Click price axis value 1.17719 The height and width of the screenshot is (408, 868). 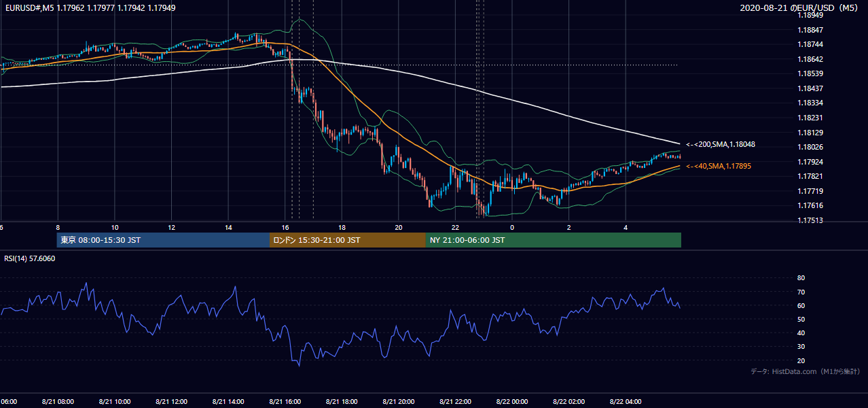pos(810,191)
